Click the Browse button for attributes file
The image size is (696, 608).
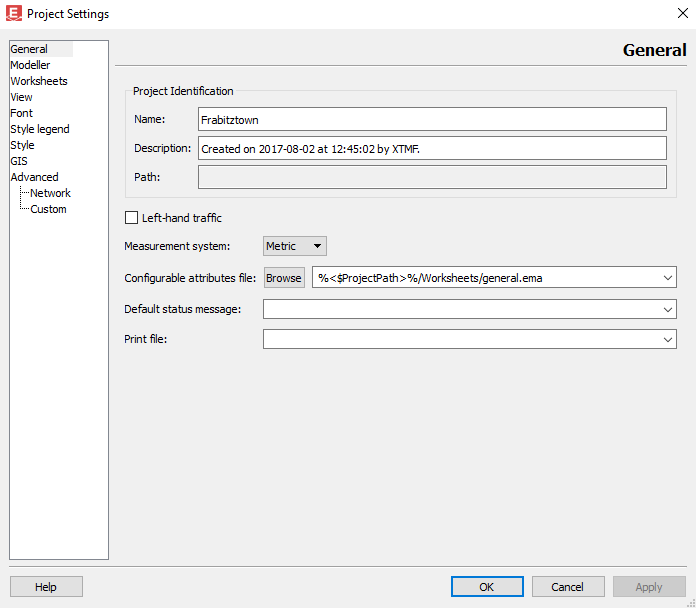(x=283, y=278)
